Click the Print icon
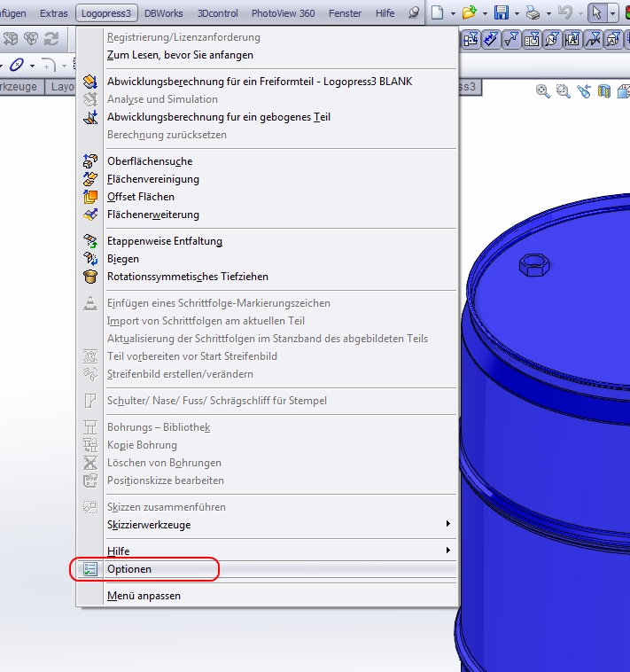Viewport: 630px width, 672px height. tap(533, 13)
